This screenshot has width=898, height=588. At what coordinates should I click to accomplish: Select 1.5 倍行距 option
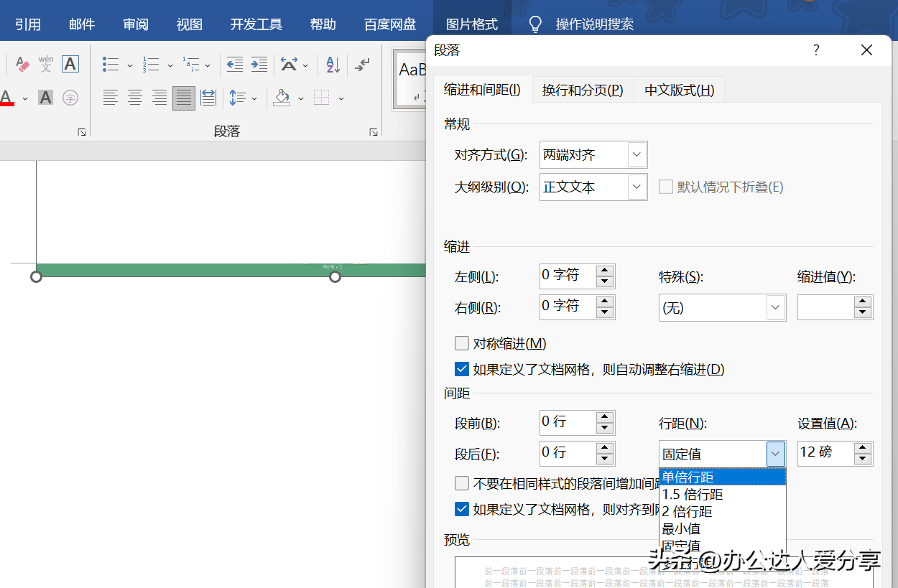[723, 495]
